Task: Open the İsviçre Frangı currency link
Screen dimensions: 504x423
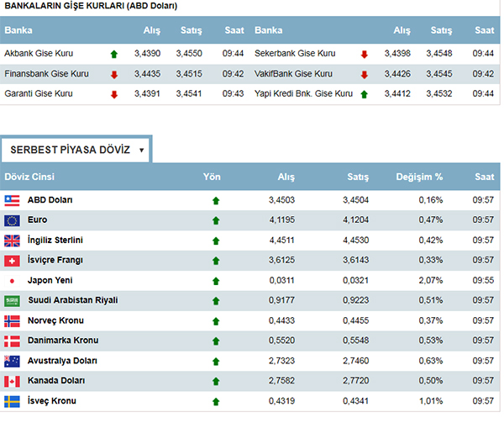Action: (55, 260)
